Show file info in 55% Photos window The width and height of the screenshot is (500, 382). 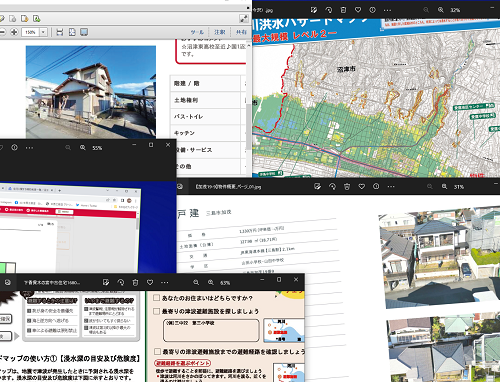click(x=14, y=147)
